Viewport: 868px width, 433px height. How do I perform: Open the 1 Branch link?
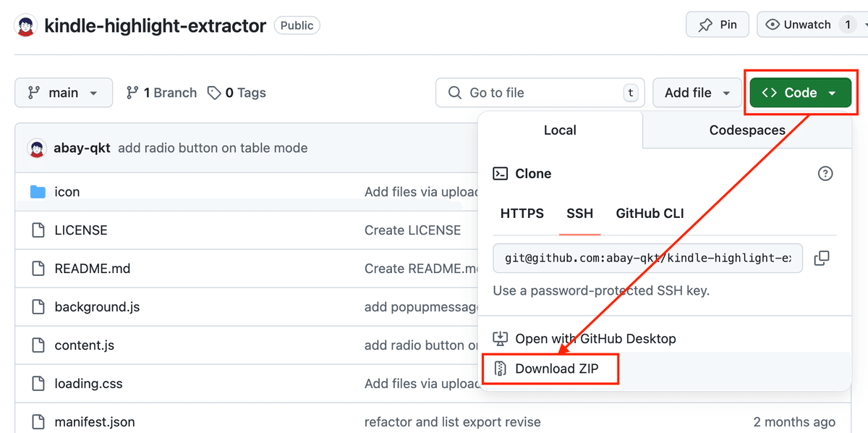(x=161, y=93)
